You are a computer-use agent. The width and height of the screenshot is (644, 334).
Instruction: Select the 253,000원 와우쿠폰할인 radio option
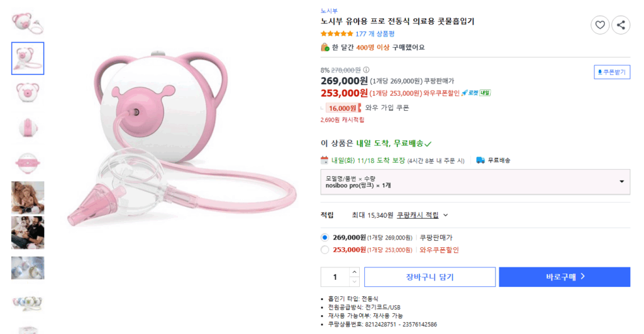point(325,250)
